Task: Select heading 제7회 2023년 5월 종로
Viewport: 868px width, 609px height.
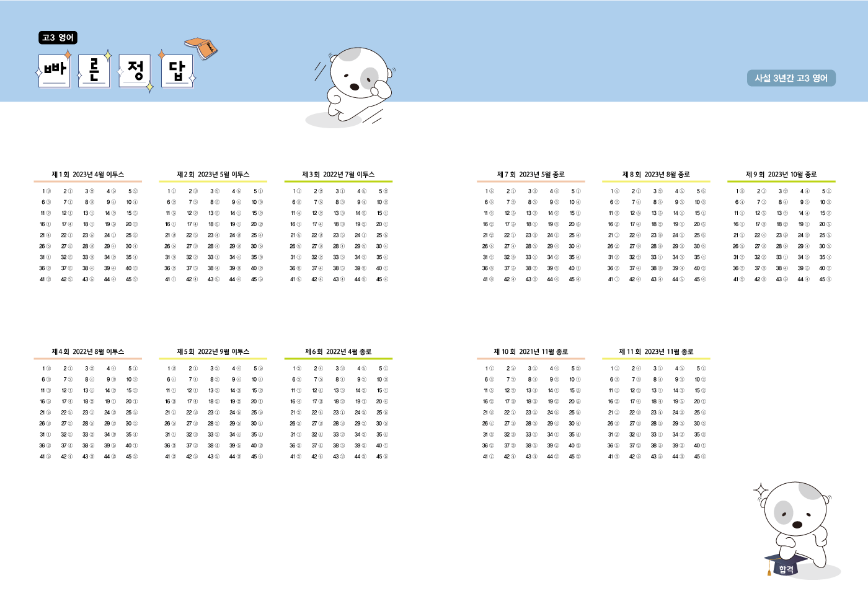Action: click(x=531, y=175)
